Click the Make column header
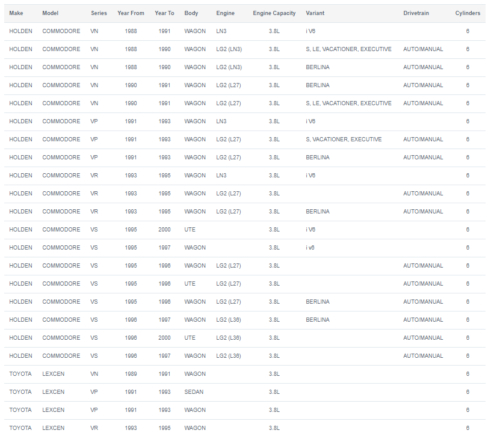The image size is (491, 448). click(16, 13)
